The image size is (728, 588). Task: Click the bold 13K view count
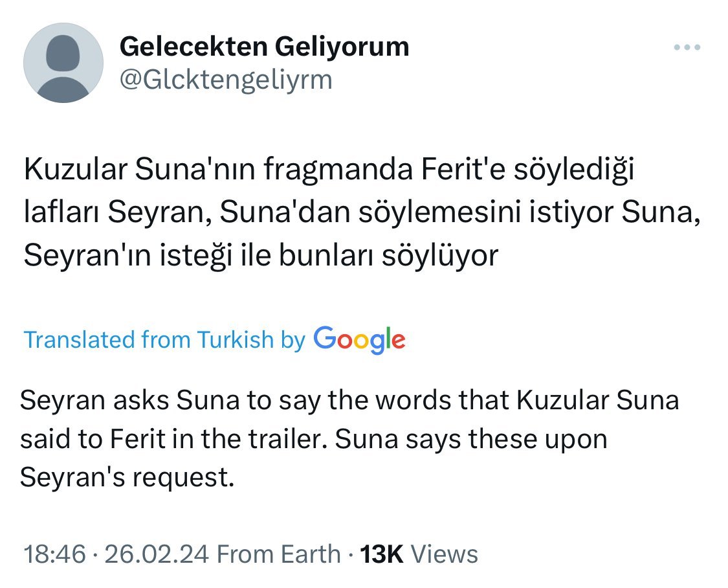382,554
